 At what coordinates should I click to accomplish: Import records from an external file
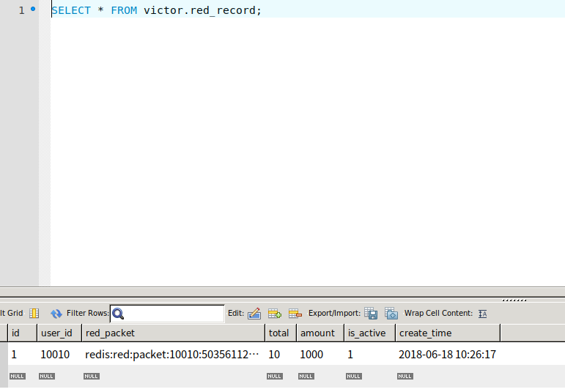pyautogui.click(x=391, y=314)
